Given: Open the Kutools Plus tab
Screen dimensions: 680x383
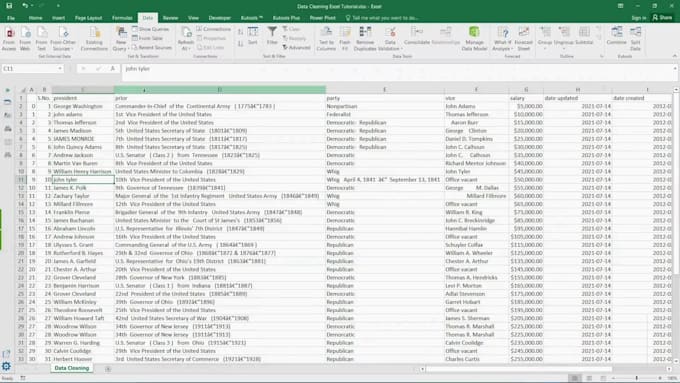Looking at the screenshot, I should (286, 18).
